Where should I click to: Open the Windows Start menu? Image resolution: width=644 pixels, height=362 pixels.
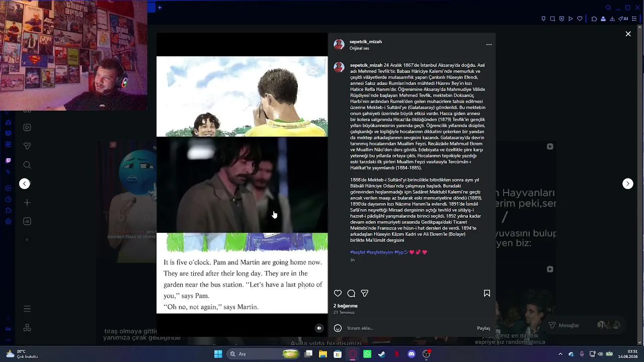[218, 354]
